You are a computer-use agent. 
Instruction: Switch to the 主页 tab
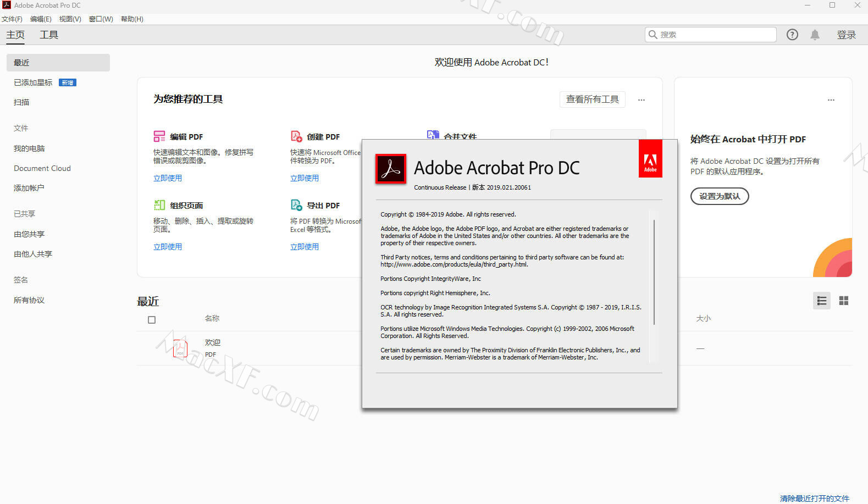pyautogui.click(x=15, y=35)
